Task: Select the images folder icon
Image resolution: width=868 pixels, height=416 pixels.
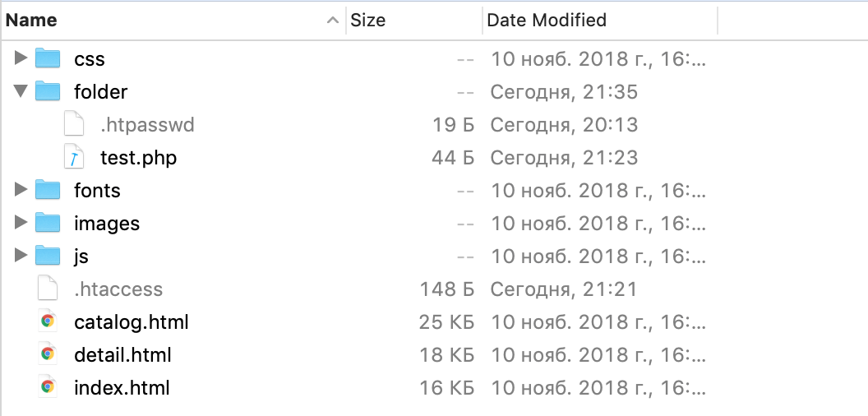Action: (48, 223)
